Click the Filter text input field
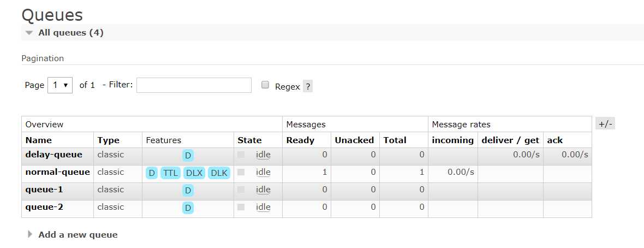644x248 pixels. tap(194, 85)
